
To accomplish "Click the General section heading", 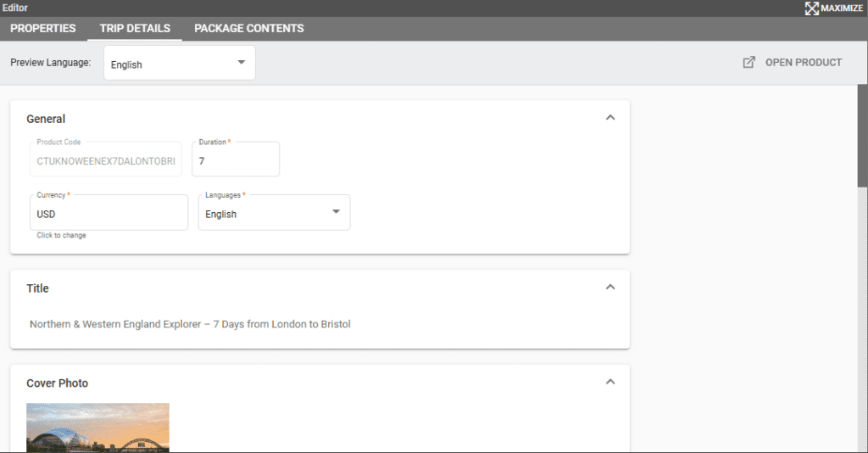I will [x=46, y=119].
